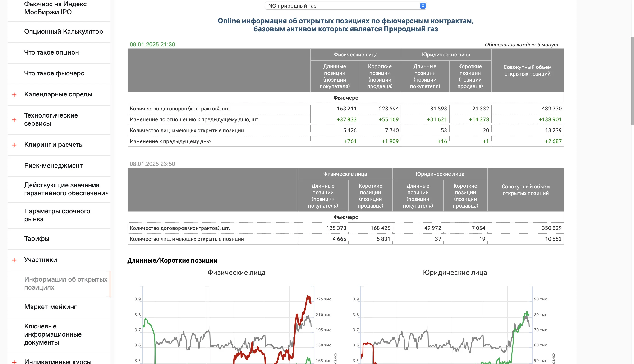This screenshot has height=364, width=634.
Task: Click the value +55 169
Action: pos(388,120)
